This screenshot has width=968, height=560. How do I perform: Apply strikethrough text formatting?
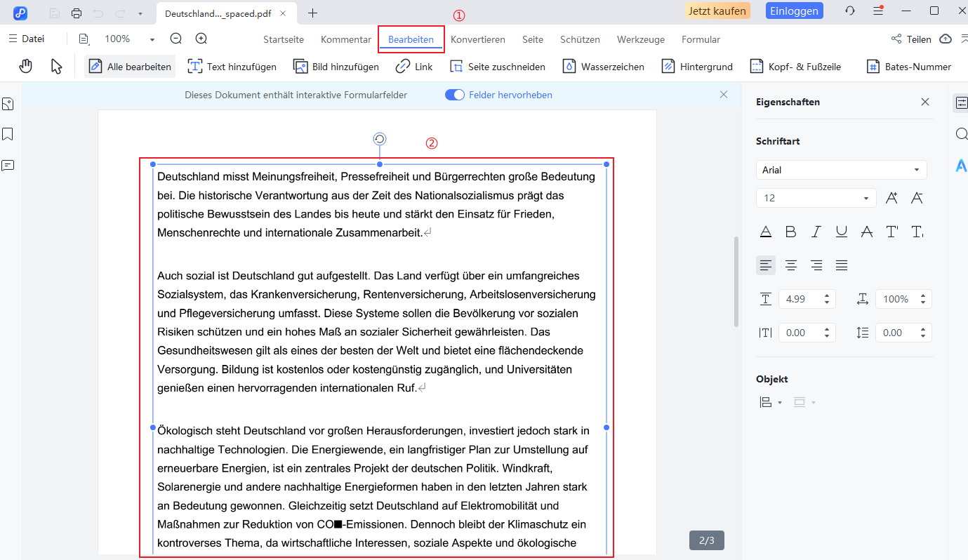tap(867, 232)
